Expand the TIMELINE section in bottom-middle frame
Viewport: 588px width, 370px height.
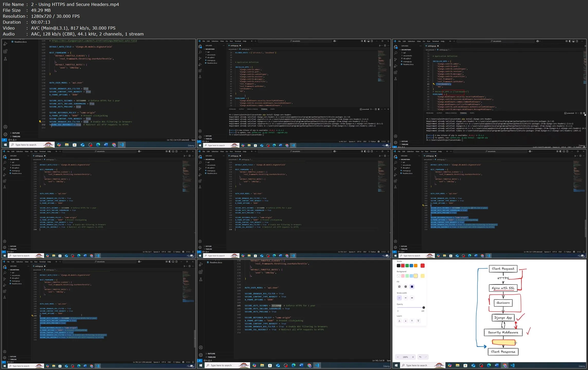coord(211,357)
